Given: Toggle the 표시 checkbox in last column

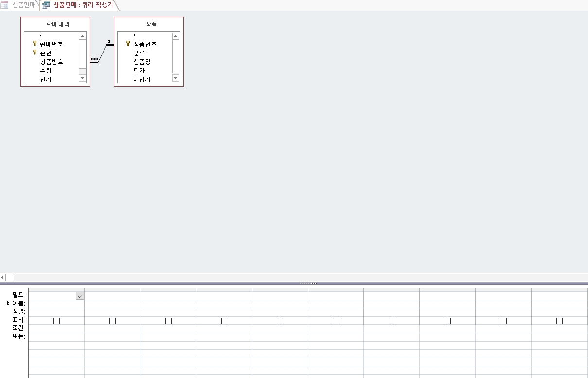Looking at the screenshot, I should 559,321.
